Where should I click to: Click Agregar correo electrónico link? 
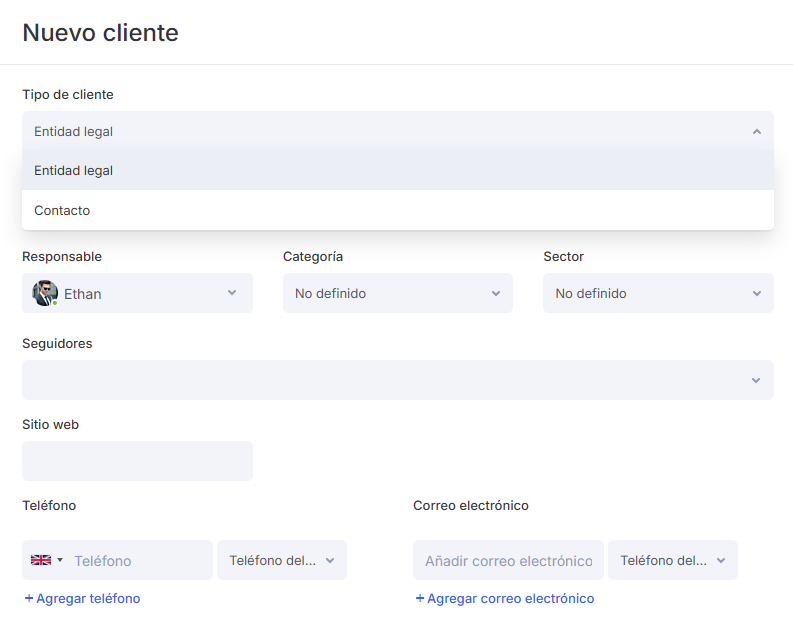pos(505,599)
